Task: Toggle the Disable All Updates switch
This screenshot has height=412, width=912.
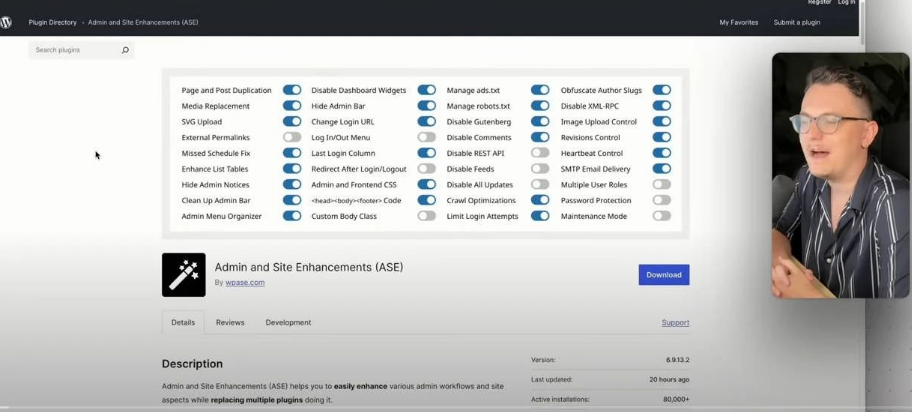Action: (x=540, y=184)
